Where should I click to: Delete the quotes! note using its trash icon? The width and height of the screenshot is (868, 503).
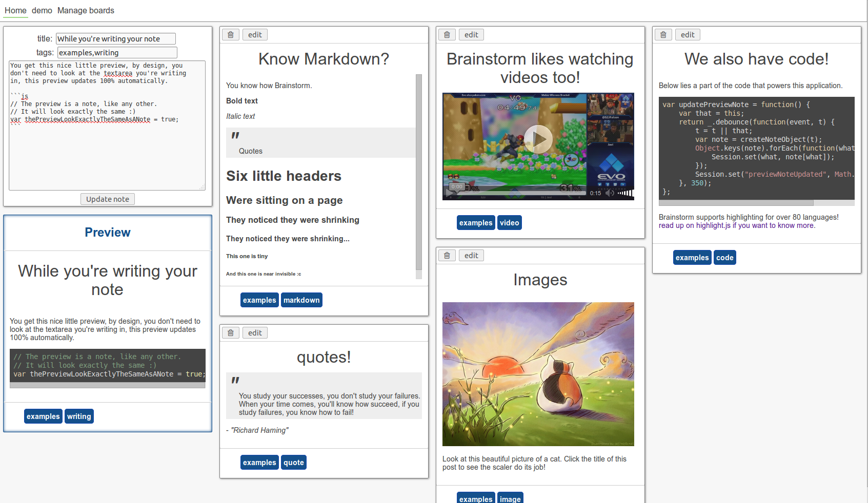tap(231, 333)
